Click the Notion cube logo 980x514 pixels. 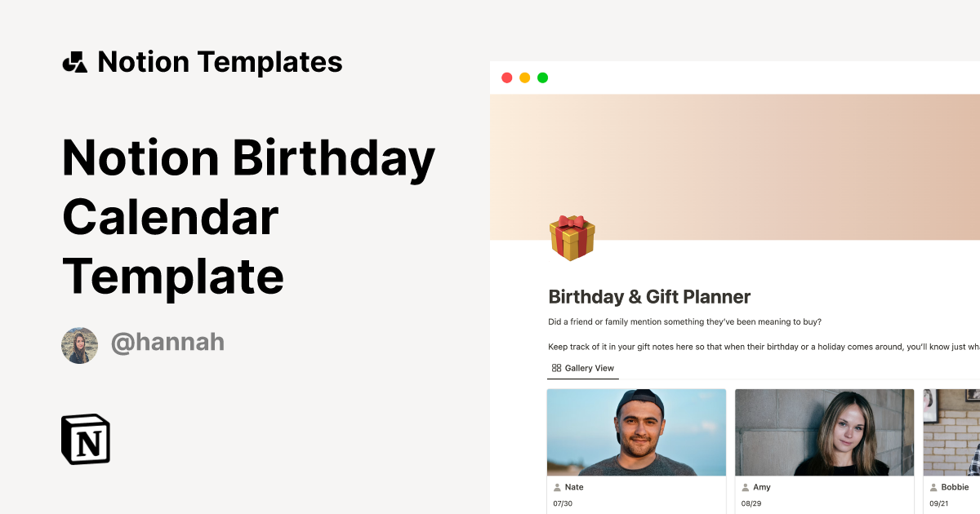(86, 439)
